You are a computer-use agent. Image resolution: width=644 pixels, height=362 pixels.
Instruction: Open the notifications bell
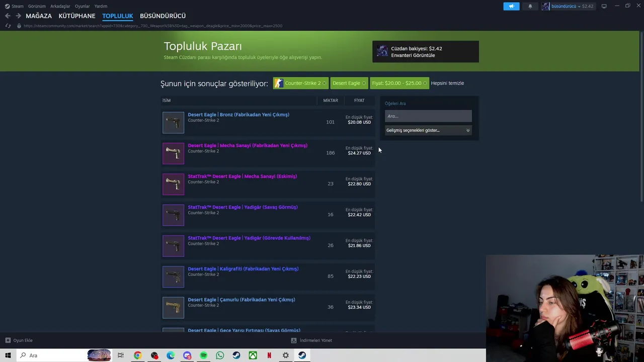coord(530,6)
